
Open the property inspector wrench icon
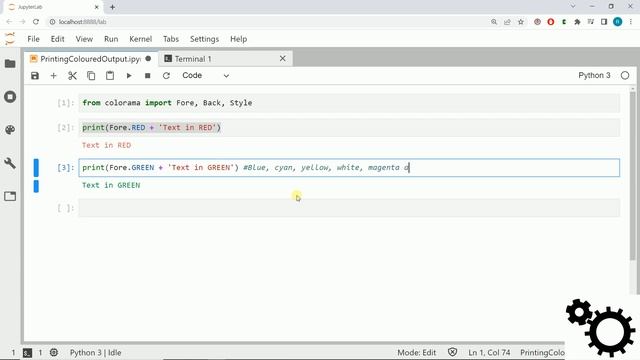point(10,163)
